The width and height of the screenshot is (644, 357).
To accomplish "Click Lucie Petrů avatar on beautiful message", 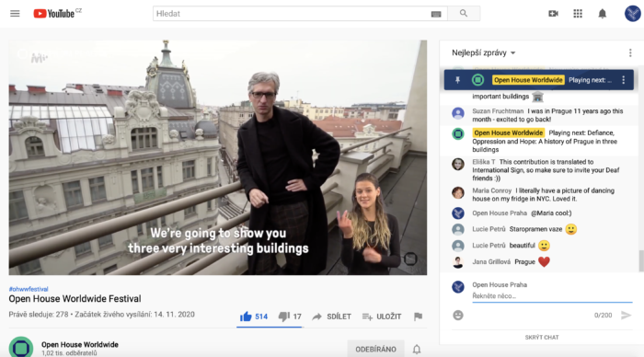I will (458, 246).
